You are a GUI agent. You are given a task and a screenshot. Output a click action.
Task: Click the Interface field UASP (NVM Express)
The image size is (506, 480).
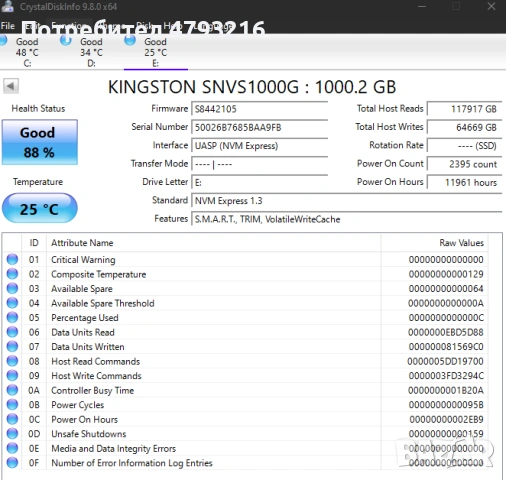(x=260, y=146)
